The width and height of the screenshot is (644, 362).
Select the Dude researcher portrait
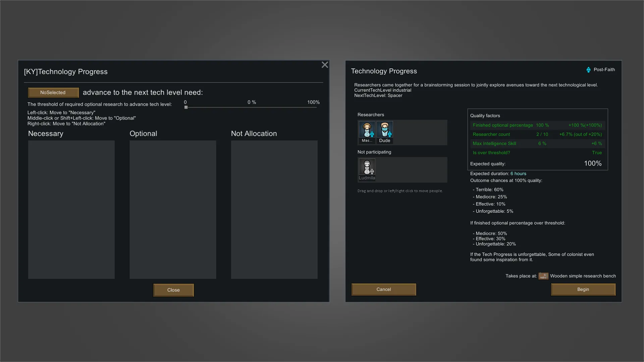(385, 130)
